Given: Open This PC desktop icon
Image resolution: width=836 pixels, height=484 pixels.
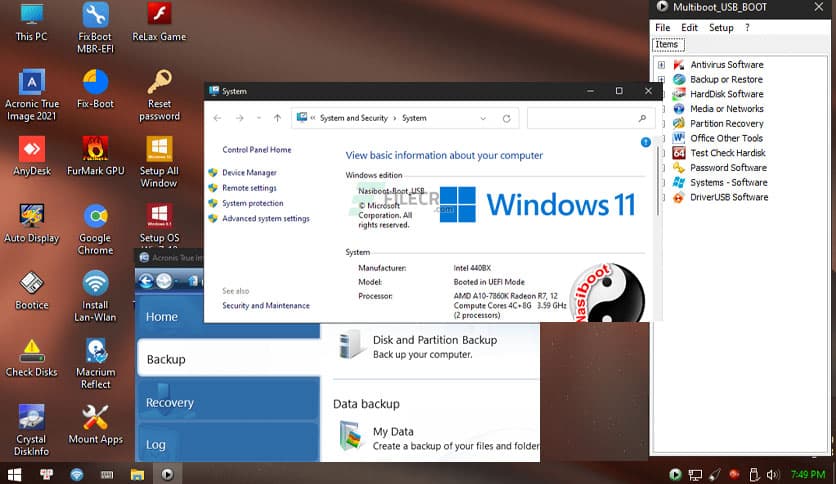Looking at the screenshot, I should coord(31,22).
